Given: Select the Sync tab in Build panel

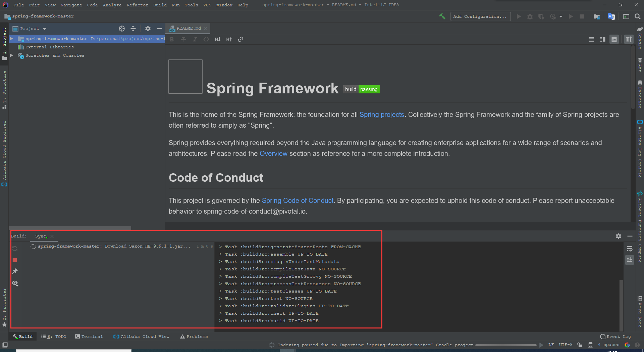Looking at the screenshot, I should click(41, 236).
